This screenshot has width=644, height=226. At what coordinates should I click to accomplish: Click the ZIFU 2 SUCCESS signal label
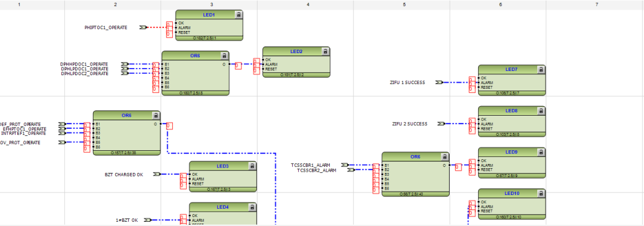(x=410, y=123)
